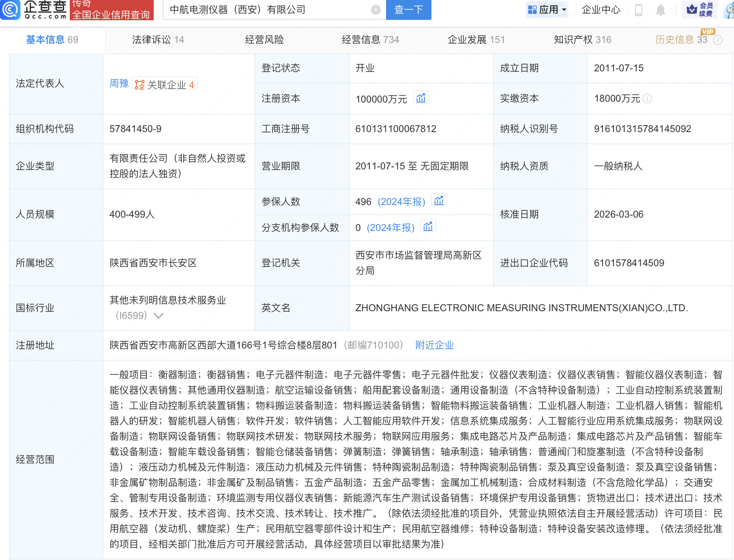Click the Qichacha logo icon
The image size is (734, 560).
(x=10, y=9)
